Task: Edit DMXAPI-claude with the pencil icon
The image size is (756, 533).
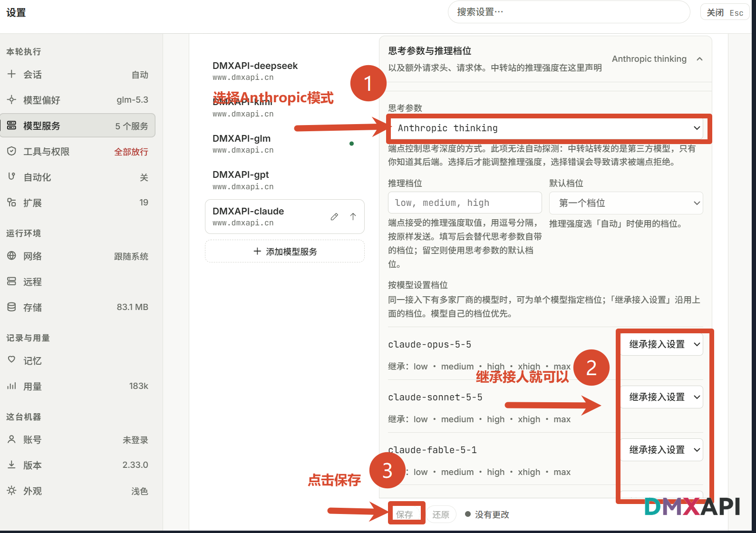Action: click(x=334, y=217)
